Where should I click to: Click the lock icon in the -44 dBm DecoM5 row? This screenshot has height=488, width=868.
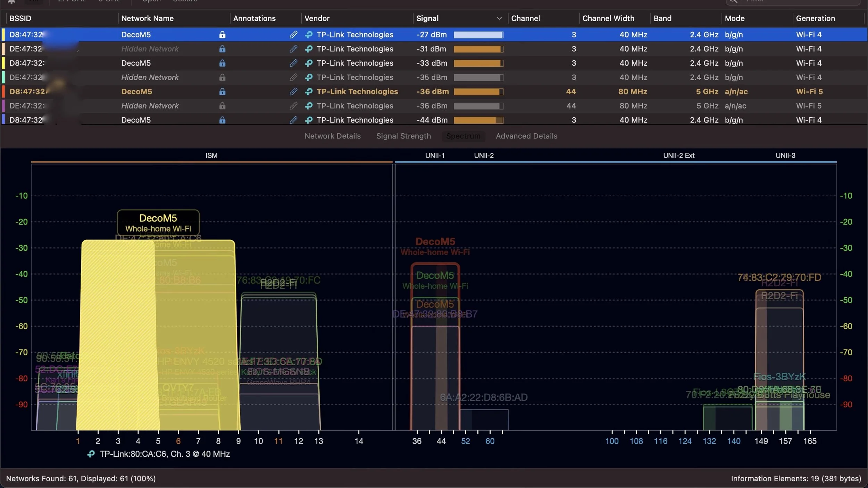tap(222, 120)
